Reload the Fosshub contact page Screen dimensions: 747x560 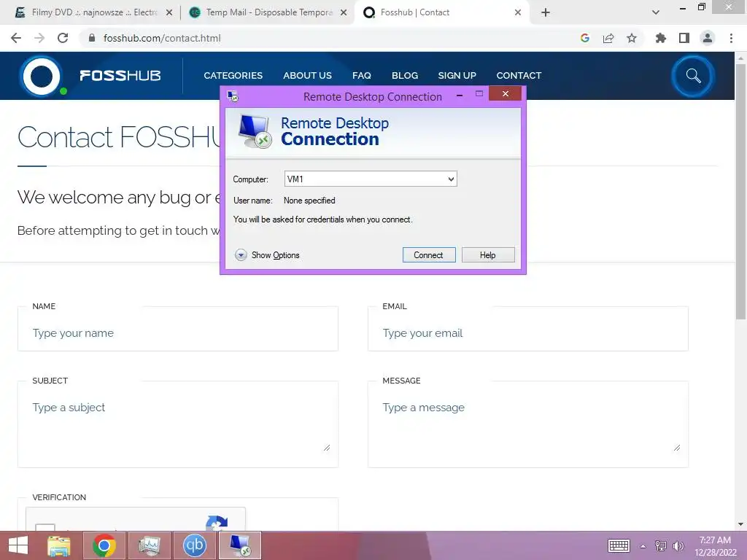(x=63, y=38)
